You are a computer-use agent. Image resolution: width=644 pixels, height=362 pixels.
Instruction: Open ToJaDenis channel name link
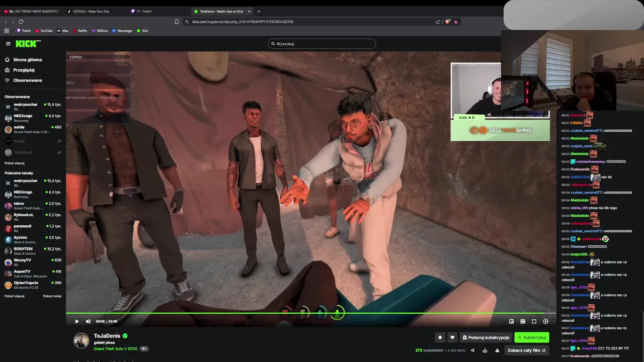[107, 336]
